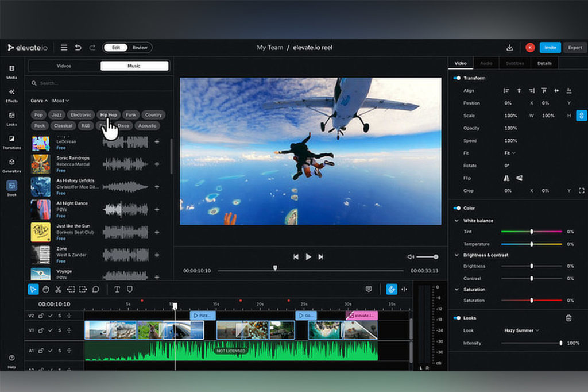588x392 pixels.
Task: Select the pointer selection tool
Action: (x=33, y=289)
